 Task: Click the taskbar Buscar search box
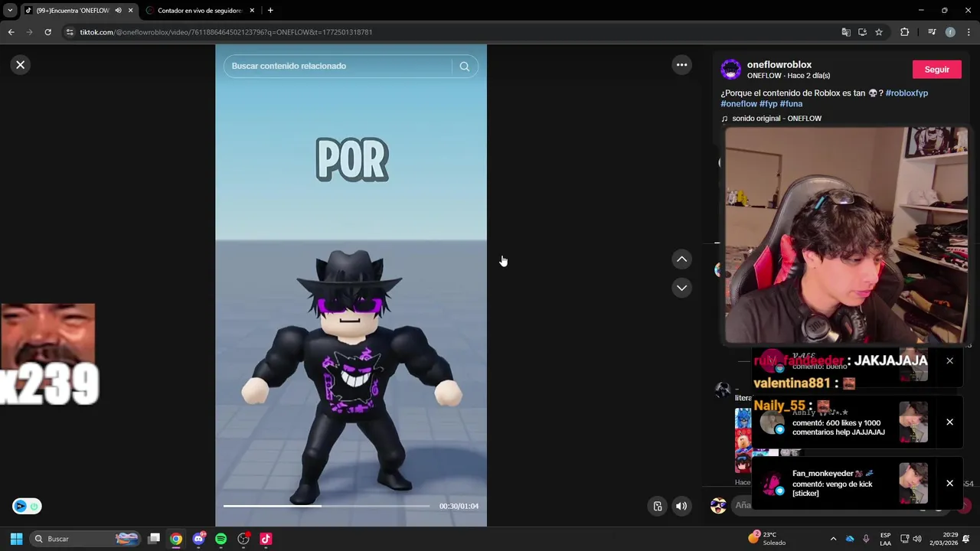coord(86,539)
